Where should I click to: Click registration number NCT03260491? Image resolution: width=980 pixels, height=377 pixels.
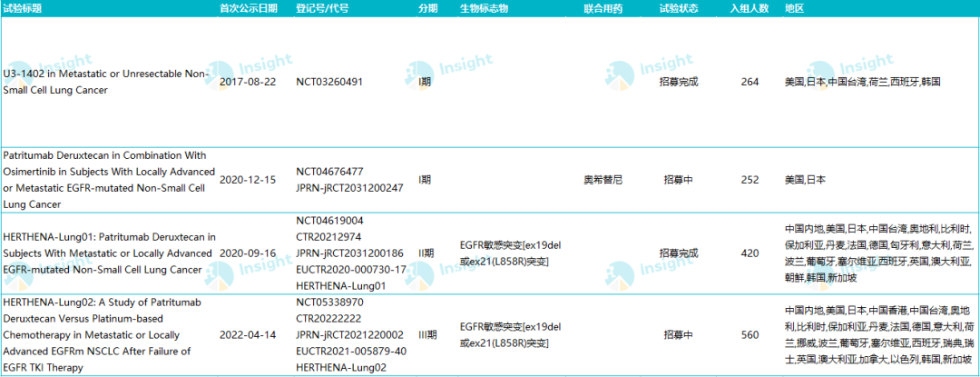[329, 82]
